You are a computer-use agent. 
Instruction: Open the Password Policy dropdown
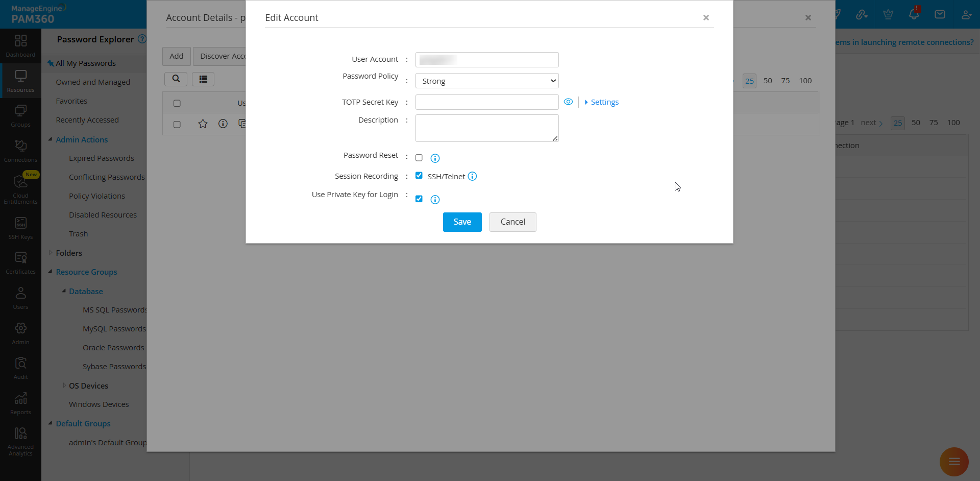tap(486, 81)
